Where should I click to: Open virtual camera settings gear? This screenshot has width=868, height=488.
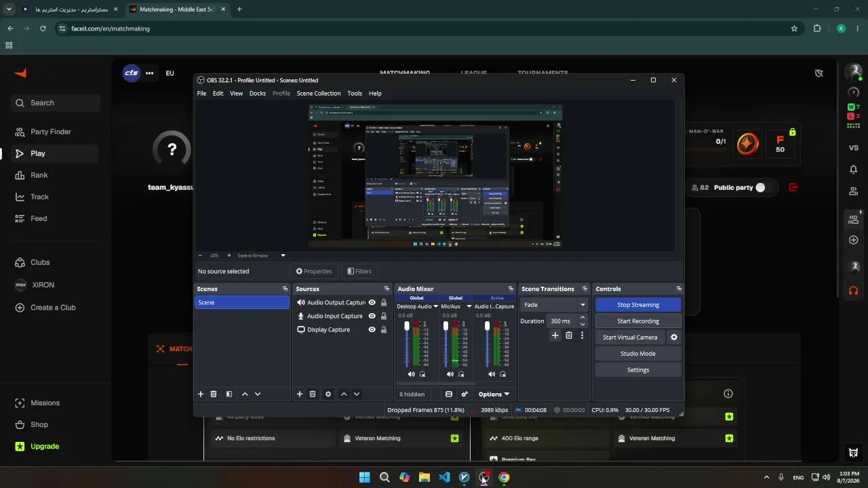coord(674,338)
